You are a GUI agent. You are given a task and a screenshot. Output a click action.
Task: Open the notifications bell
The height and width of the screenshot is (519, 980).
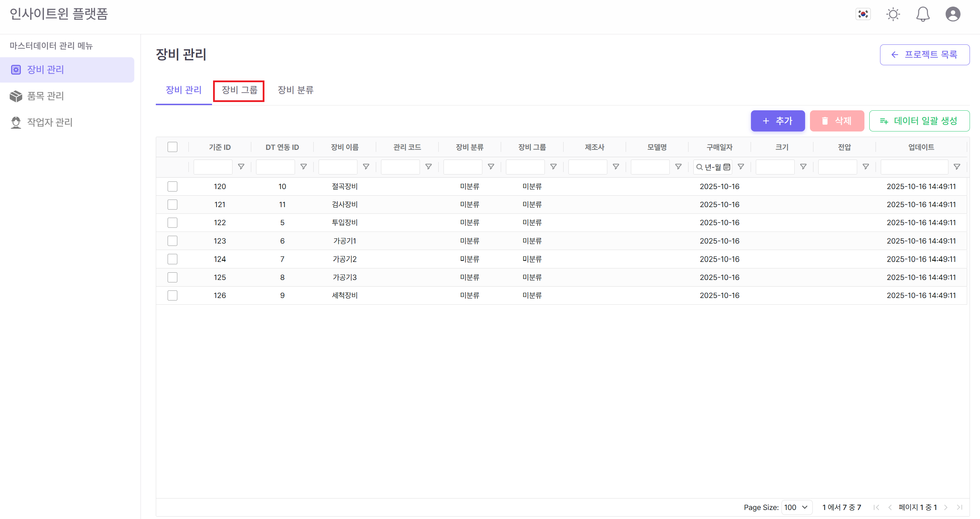(x=922, y=15)
